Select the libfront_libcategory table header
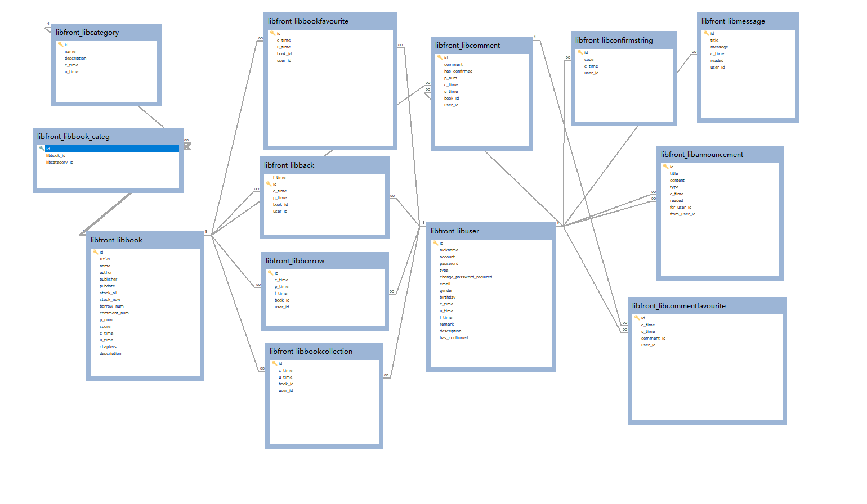 coord(106,33)
